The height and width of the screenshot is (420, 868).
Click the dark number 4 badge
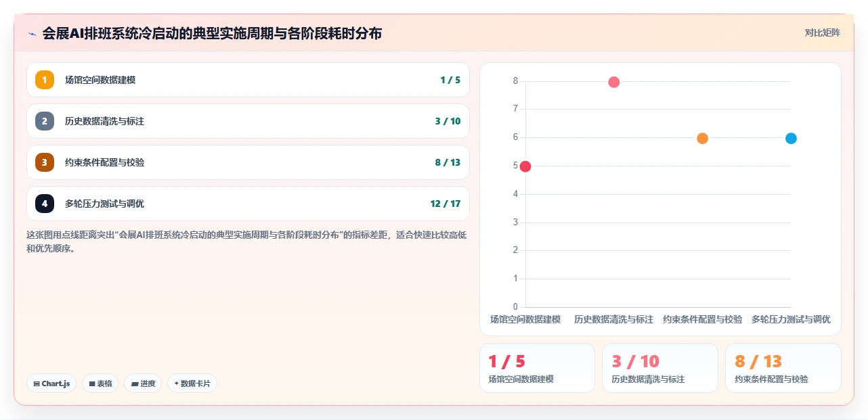click(x=45, y=204)
